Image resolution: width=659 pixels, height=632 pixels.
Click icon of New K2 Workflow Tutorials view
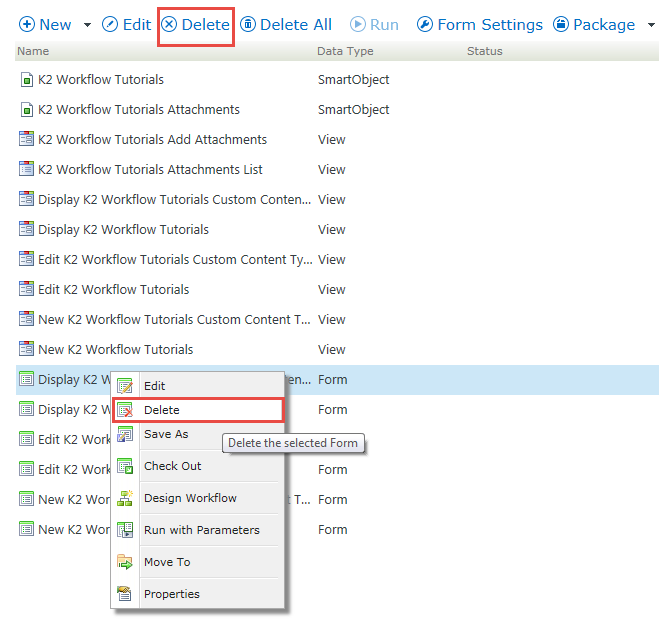click(x=26, y=350)
